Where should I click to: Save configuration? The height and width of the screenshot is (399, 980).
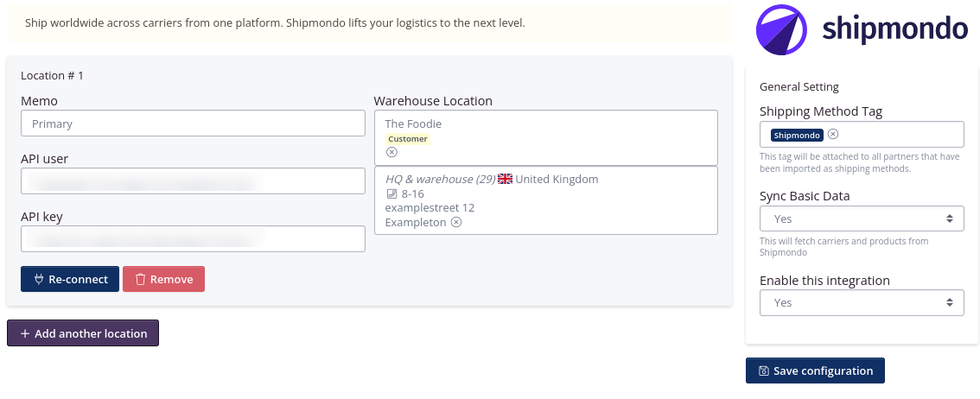click(x=815, y=370)
